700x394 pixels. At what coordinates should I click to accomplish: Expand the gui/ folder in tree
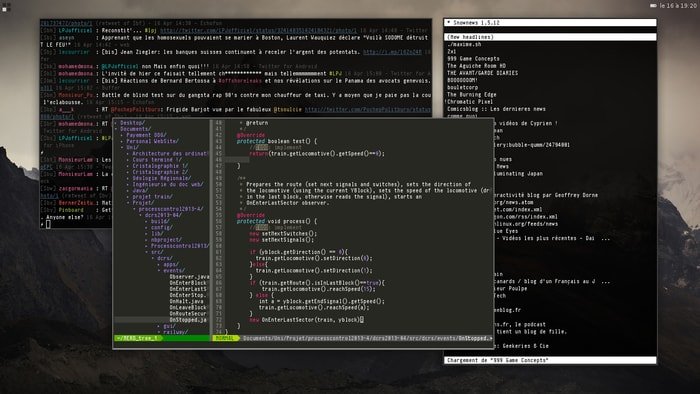tap(169, 326)
